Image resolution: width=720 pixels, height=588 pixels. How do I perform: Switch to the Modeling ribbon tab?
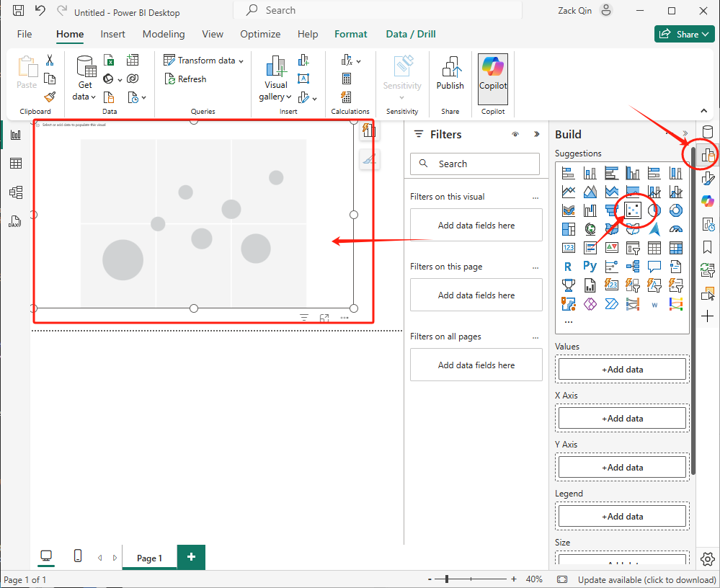point(164,34)
